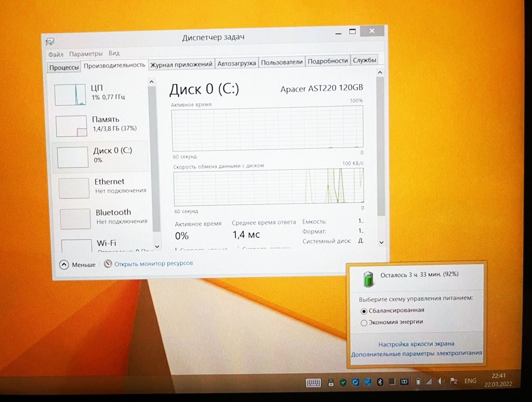Select Диск 0 (C:) in sidebar
532x402 pixels.
click(x=101, y=157)
